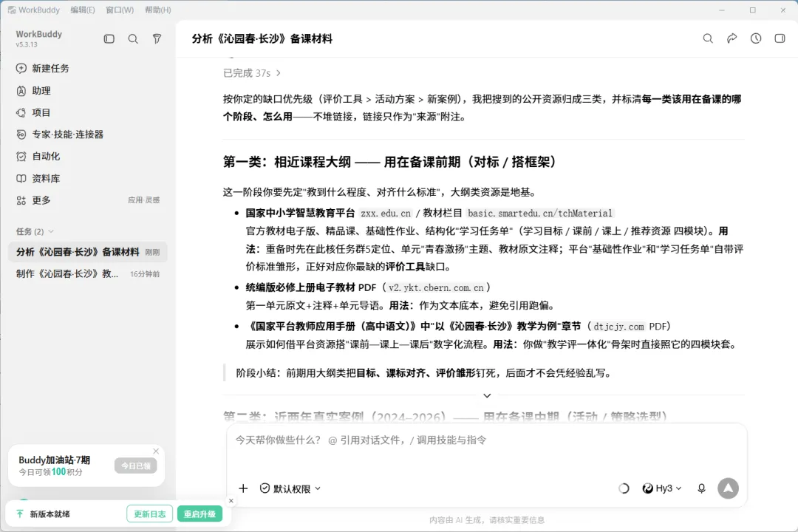Click the loading circle icon beside Hy3
Image resolution: width=798 pixels, height=532 pixels.
tap(624, 488)
